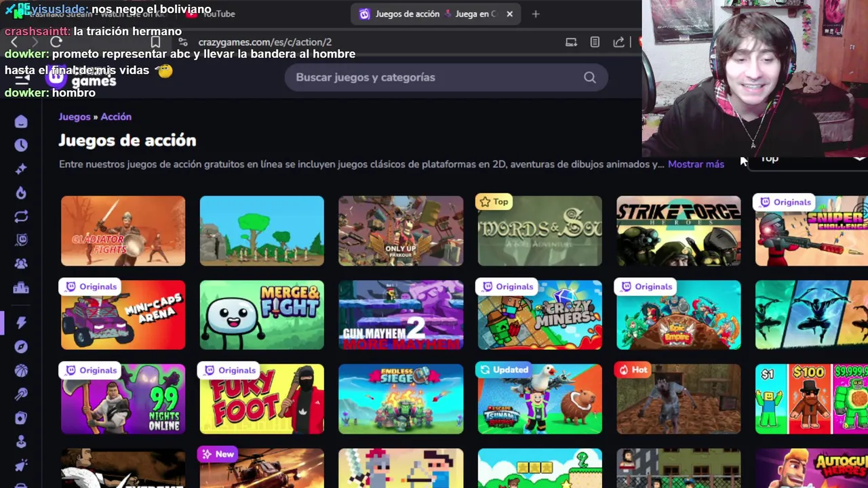Open the podium leaderboard sidebar icon
Viewport: 868px width, 488px height.
pyautogui.click(x=21, y=287)
